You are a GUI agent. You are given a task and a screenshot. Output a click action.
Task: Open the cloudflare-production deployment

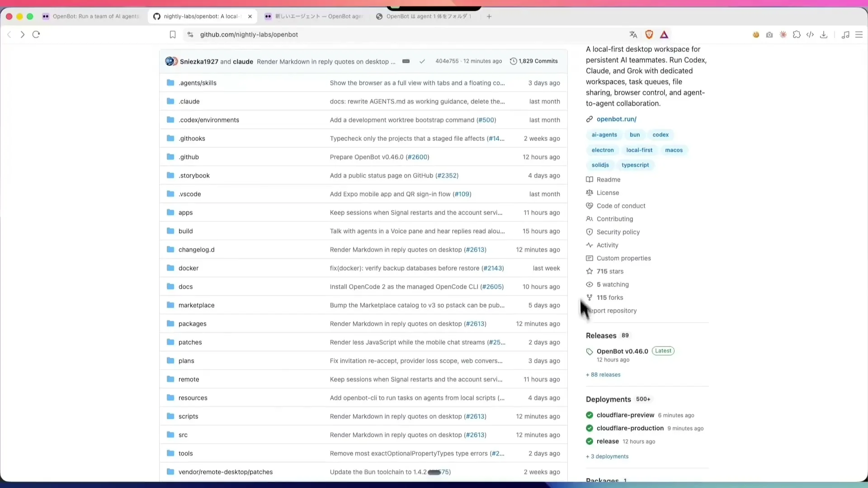click(x=630, y=428)
